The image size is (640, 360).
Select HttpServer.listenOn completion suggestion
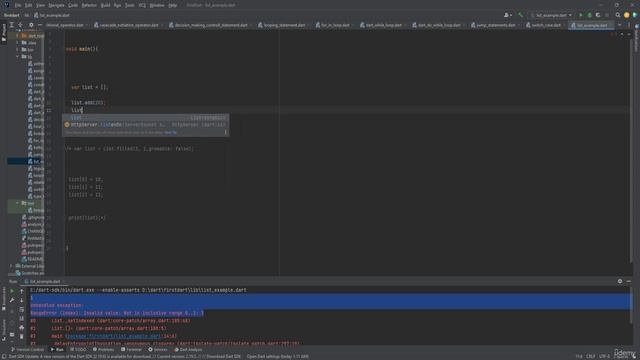coord(145,124)
